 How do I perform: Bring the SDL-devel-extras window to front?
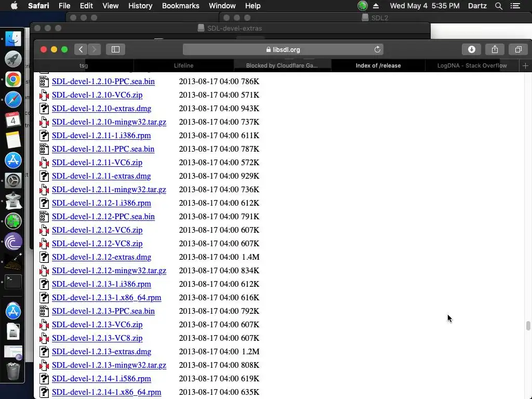pos(230,28)
